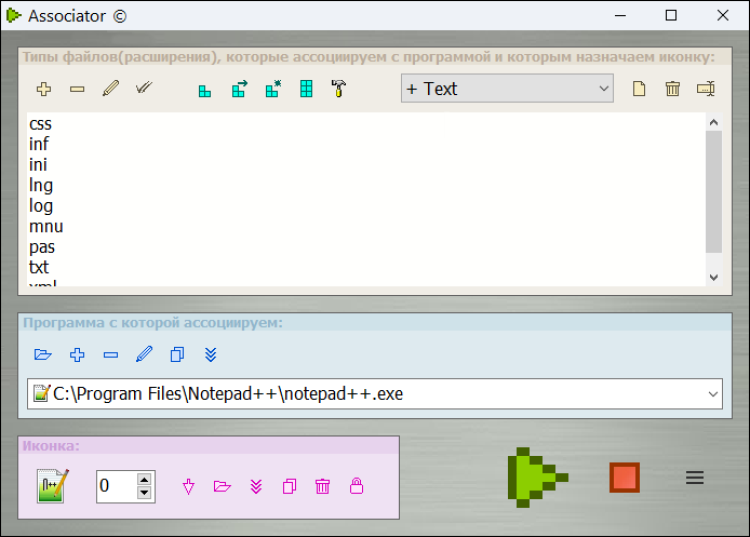Click the pink lock icon
Viewport: 750px width, 537px height.
click(x=356, y=486)
